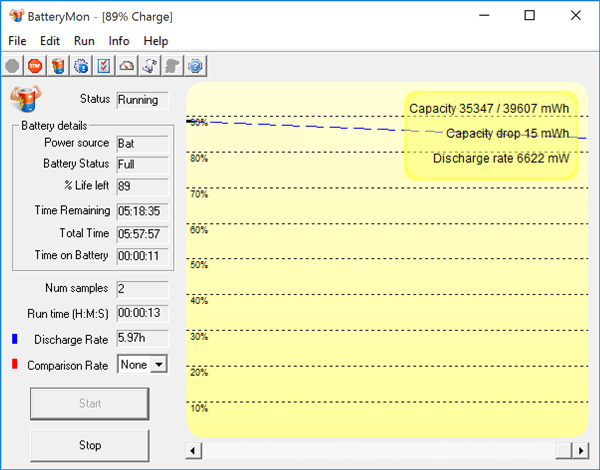
Task: Click the checklist toolbar icon
Action: pyautogui.click(x=104, y=66)
